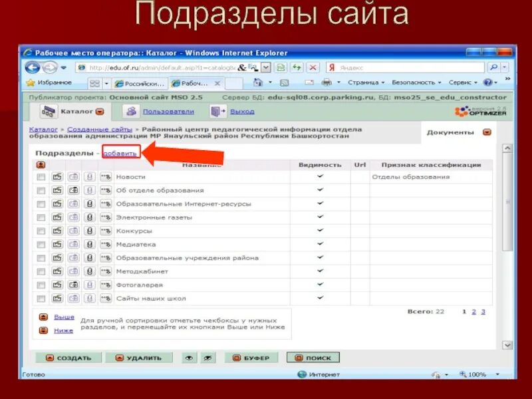Viewport: 532px width, 399px height.
Task: Go to page 2 of the list
Action: (x=474, y=311)
